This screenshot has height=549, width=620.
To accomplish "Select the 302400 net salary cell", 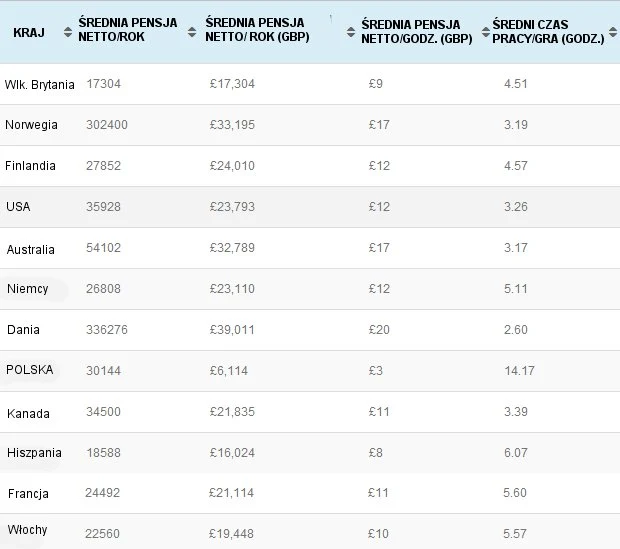I will point(107,125).
